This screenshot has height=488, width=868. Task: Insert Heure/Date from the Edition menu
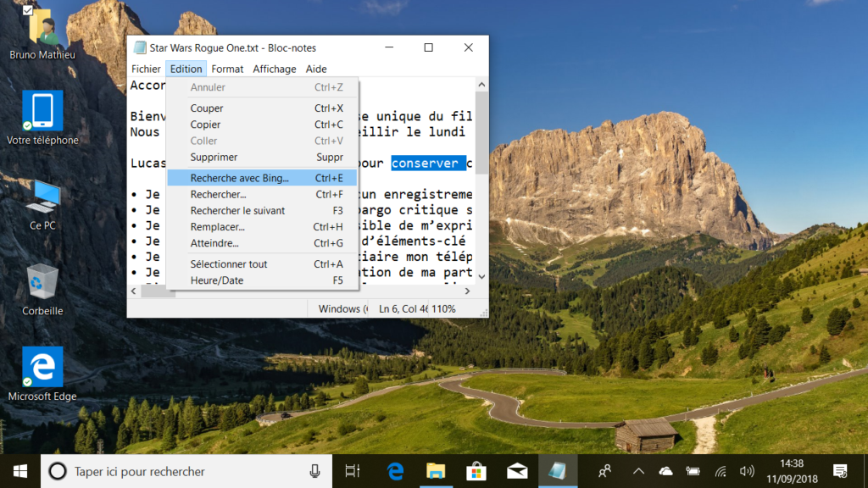[263, 280]
